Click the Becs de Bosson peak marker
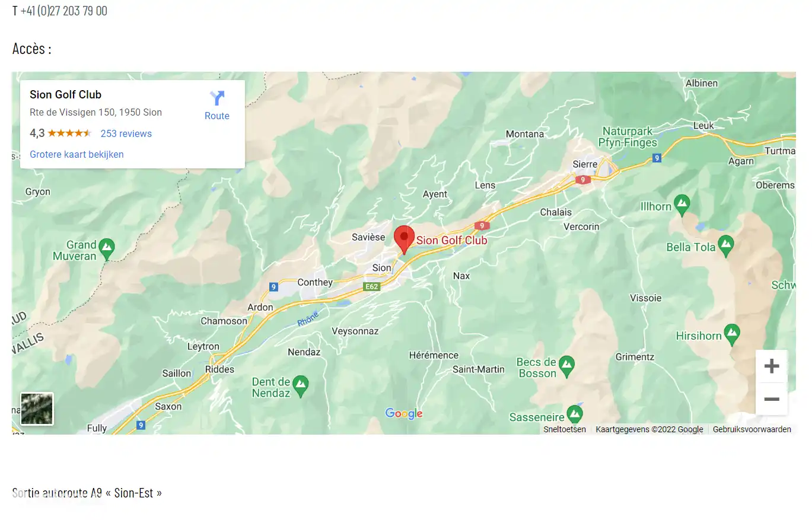Viewport: 812px width, 520px height. pos(567,366)
